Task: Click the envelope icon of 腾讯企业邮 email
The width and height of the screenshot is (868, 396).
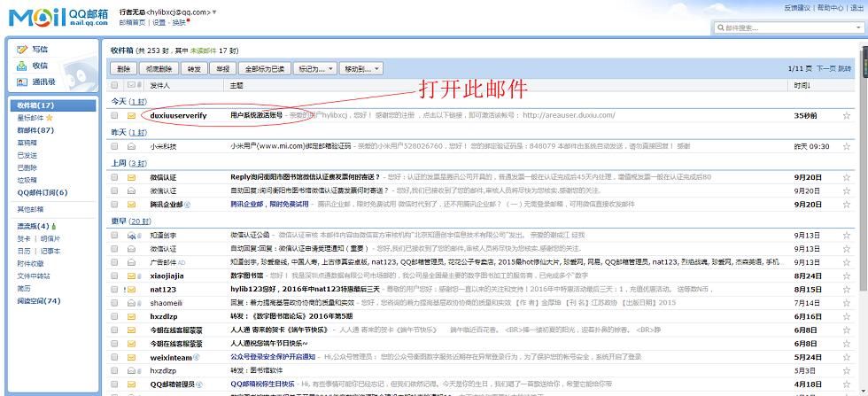Action: coord(132,205)
